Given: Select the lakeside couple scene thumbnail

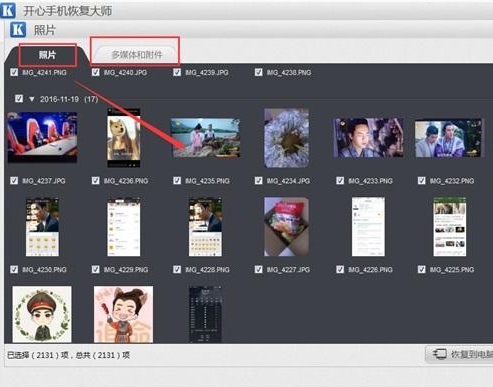Looking at the screenshot, I should (205, 137).
